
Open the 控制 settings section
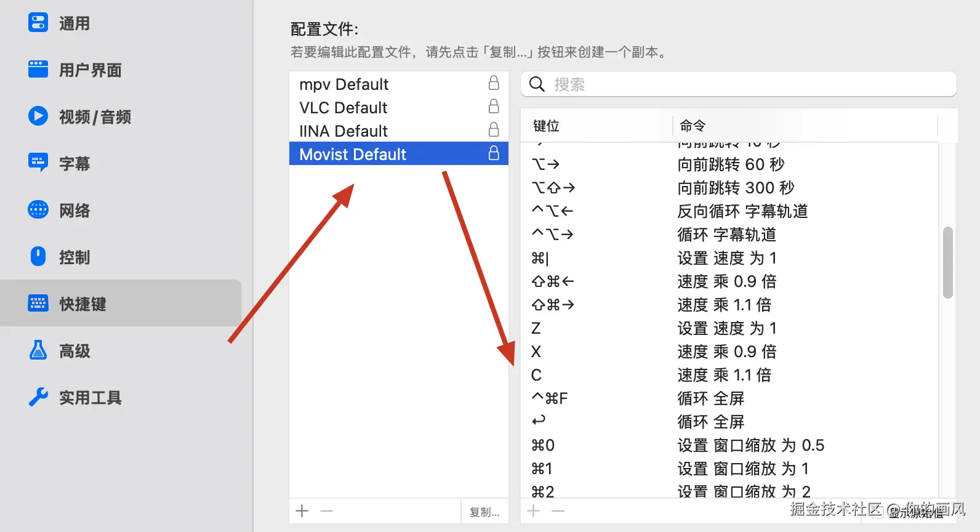tap(121, 257)
